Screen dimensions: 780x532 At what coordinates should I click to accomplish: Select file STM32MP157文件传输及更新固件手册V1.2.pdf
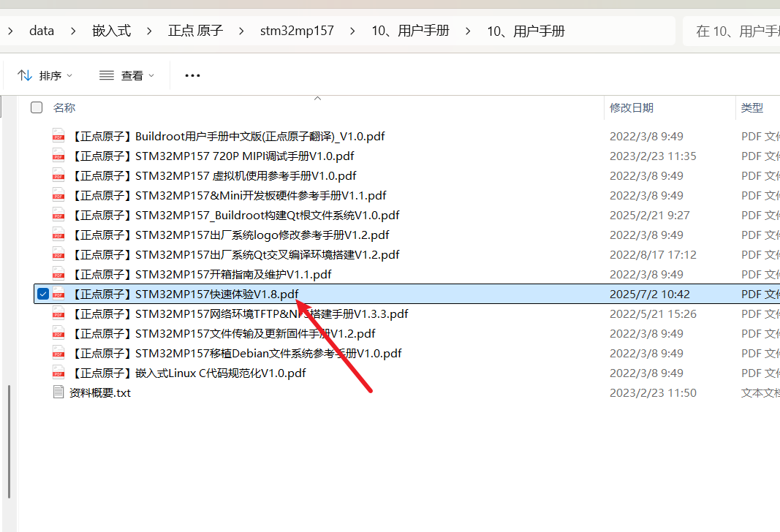(x=222, y=333)
